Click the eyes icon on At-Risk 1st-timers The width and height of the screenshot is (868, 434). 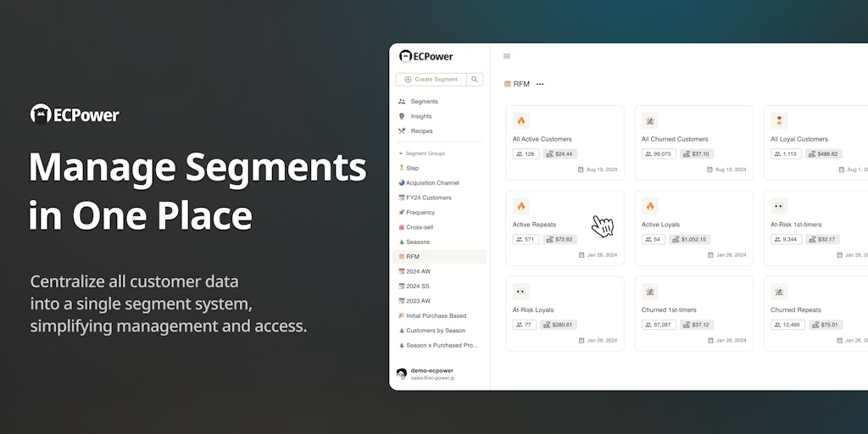pyautogui.click(x=779, y=206)
